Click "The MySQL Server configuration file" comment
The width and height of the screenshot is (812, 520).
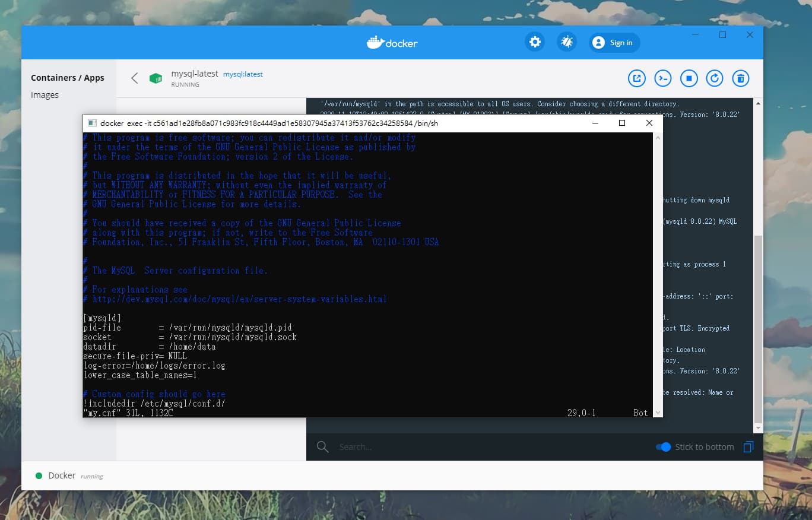point(176,271)
